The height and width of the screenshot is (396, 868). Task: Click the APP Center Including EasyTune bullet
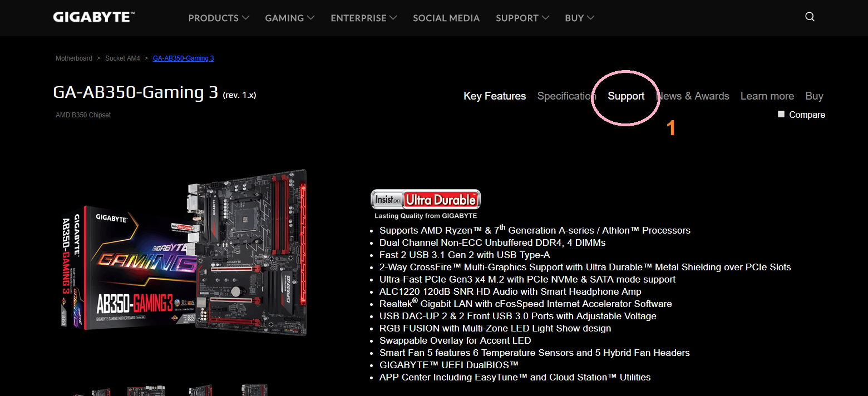tap(515, 378)
